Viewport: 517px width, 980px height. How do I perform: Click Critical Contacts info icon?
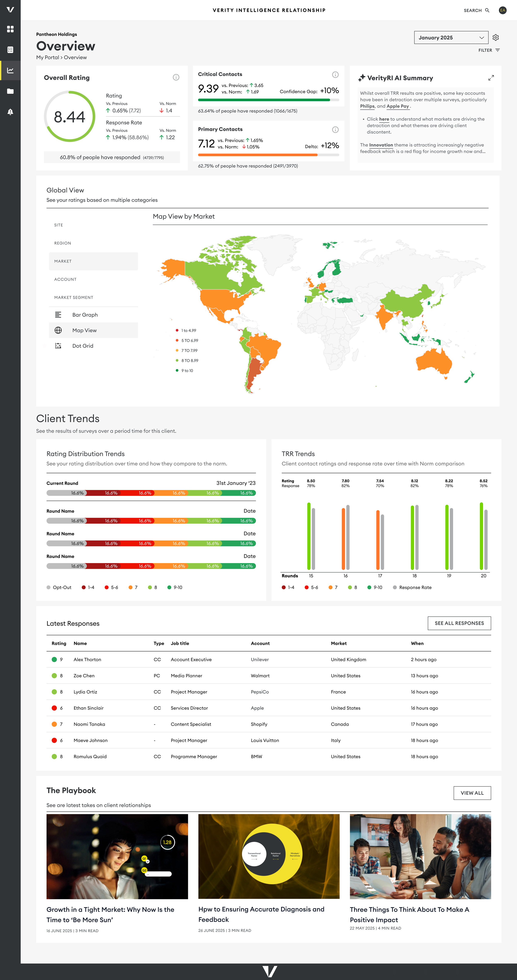[x=335, y=75]
